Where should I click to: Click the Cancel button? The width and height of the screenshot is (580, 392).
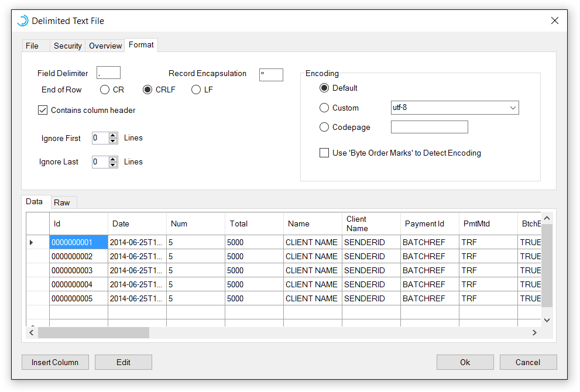point(528,362)
